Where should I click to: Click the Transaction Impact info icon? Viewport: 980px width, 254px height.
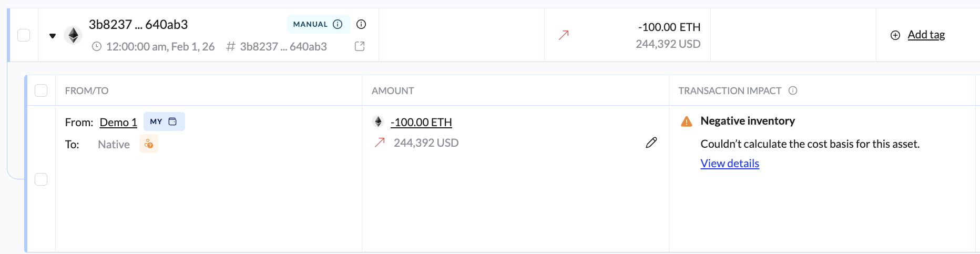[793, 90]
